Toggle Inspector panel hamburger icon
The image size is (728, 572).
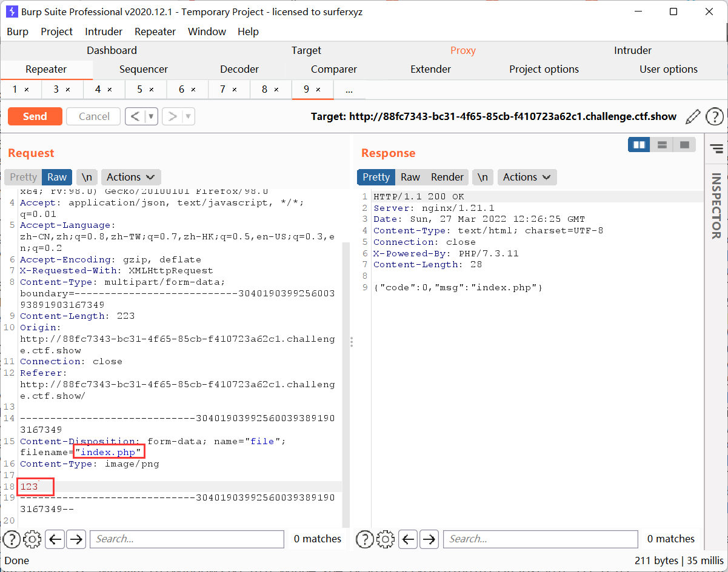(x=716, y=148)
